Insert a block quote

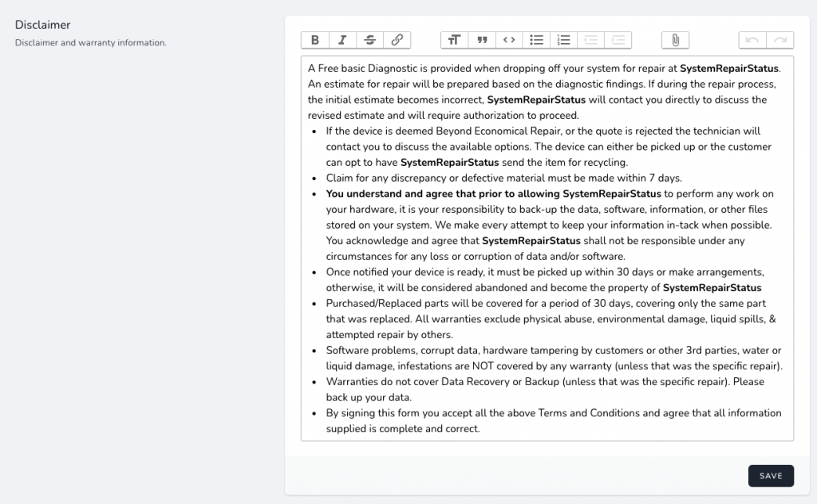[482, 40]
